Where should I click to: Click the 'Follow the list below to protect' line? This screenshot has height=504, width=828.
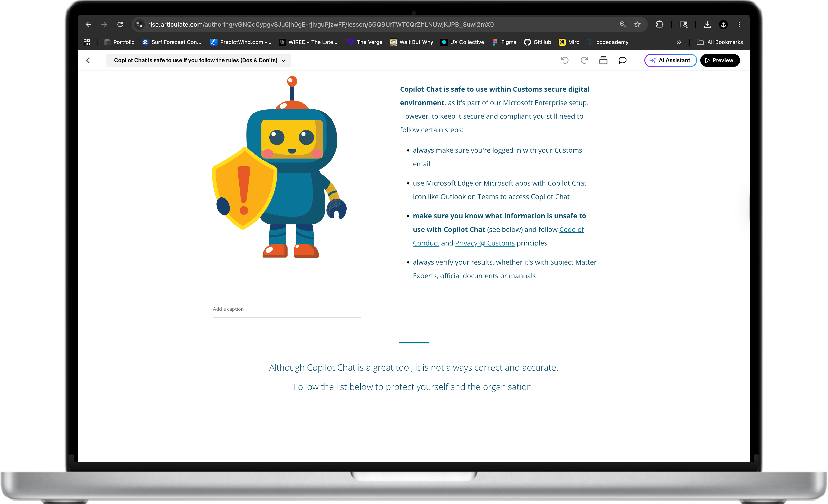point(414,387)
